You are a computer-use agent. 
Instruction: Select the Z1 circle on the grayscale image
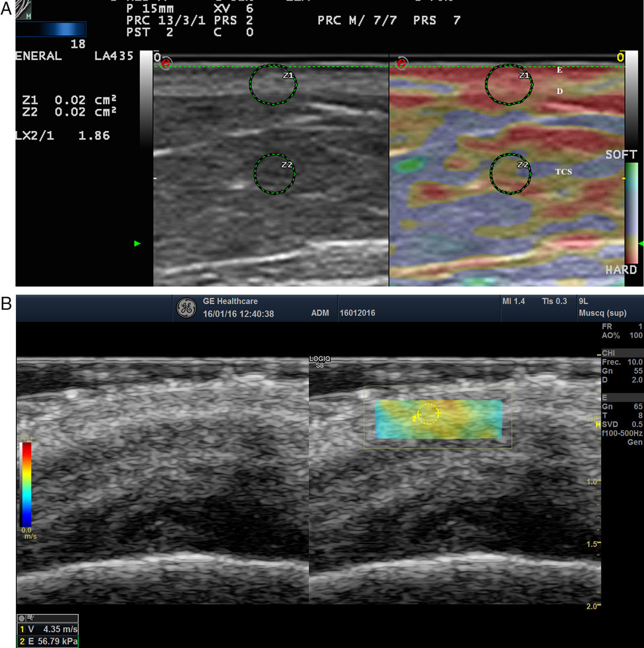click(273, 85)
